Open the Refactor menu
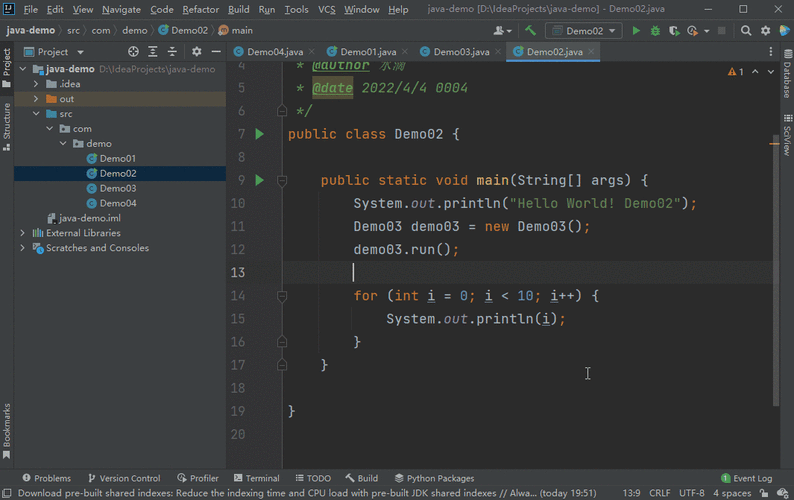The width and height of the screenshot is (794, 500). [x=200, y=9]
